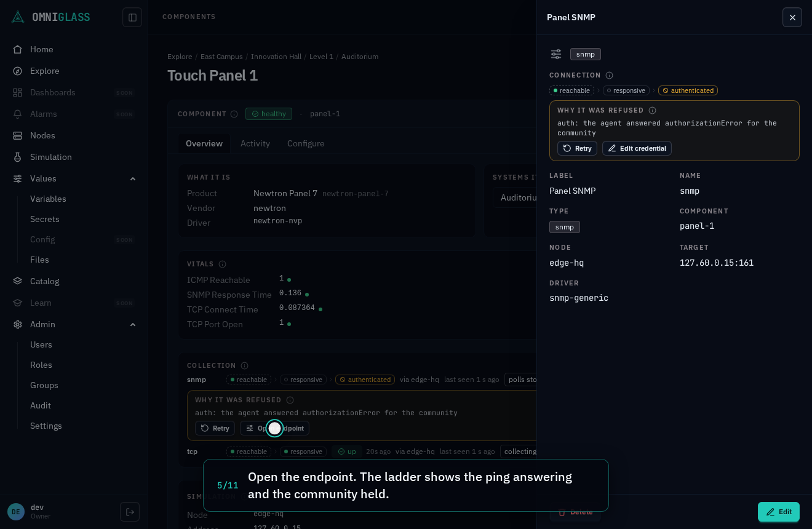The image size is (812, 529).
Task: Click the Simulation flask icon
Action: (18, 157)
